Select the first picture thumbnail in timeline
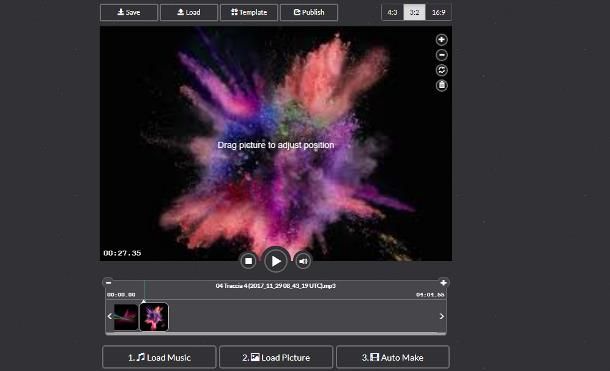The image size is (610, 371). 126,317
